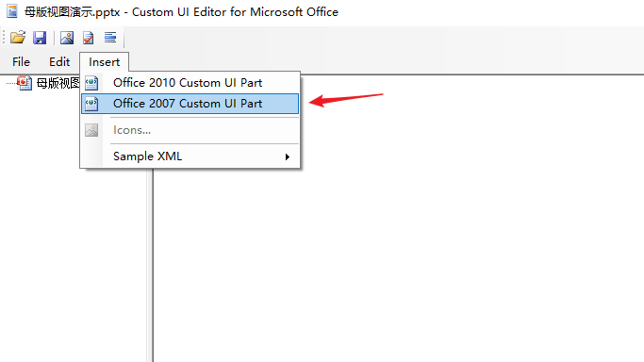Choose Office 2010 Custom UI Part
Screen dimensions: 644x362
point(190,83)
